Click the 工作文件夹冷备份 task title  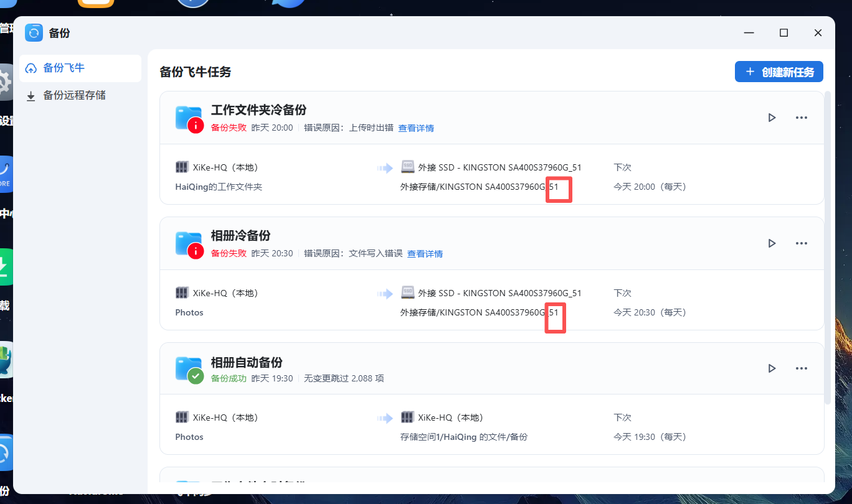click(258, 111)
